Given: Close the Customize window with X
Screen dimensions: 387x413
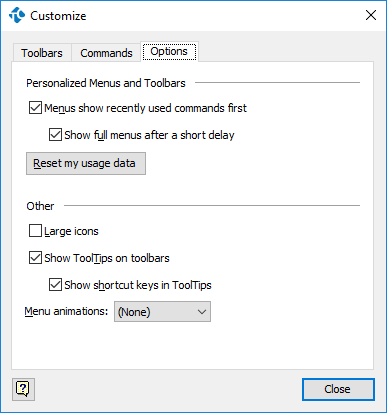Looking at the screenshot, I should [x=371, y=15].
